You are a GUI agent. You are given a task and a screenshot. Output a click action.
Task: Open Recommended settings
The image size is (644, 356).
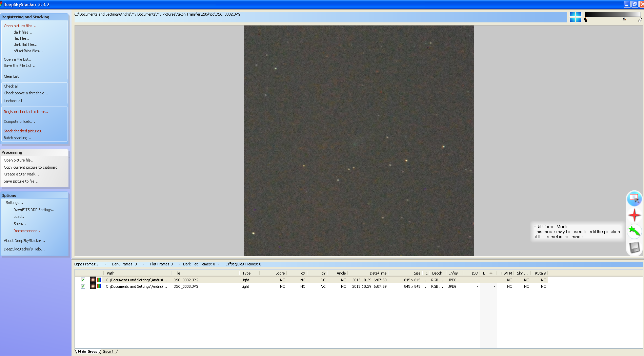coord(27,231)
